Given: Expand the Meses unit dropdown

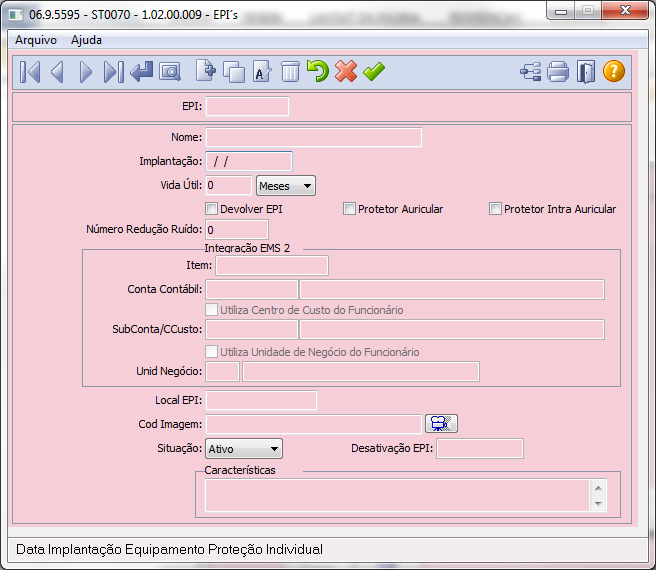Looking at the screenshot, I should pyautogui.click(x=286, y=186).
